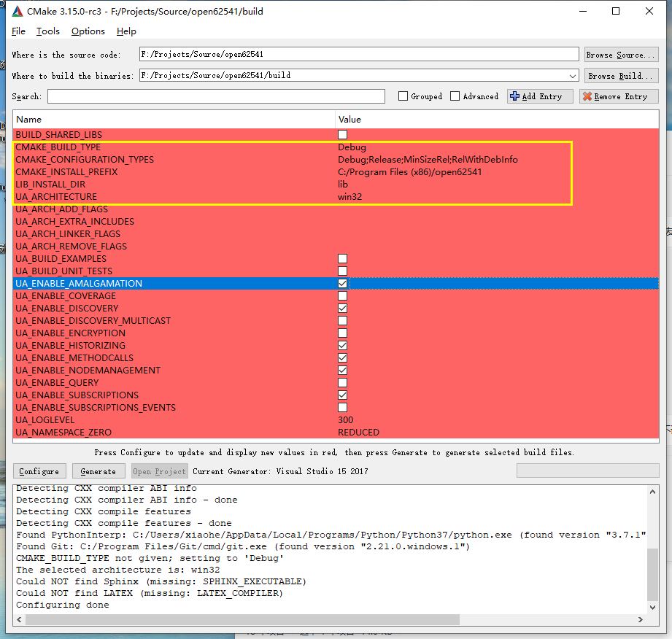Click the output log vertical scrollbar thumb
The image size is (672, 639).
652,574
